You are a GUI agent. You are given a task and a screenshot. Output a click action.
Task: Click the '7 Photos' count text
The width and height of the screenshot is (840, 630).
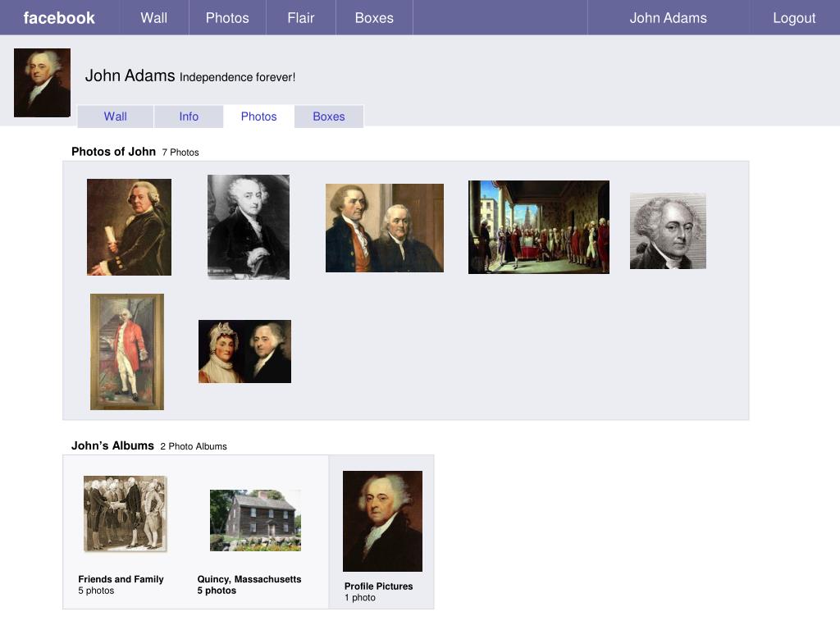(x=180, y=152)
